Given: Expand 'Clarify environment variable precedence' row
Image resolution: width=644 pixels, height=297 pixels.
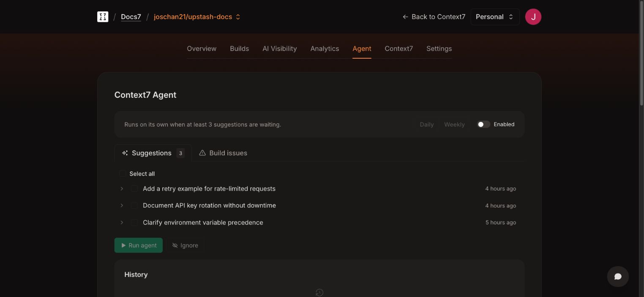Looking at the screenshot, I should (122, 222).
